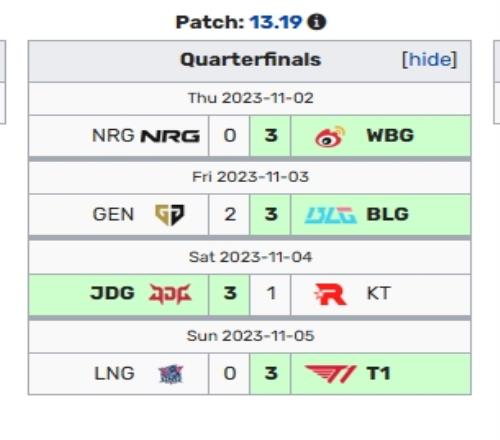This screenshot has height=440, width=500.
Task: Click the BLG team name text
Action: point(387,214)
